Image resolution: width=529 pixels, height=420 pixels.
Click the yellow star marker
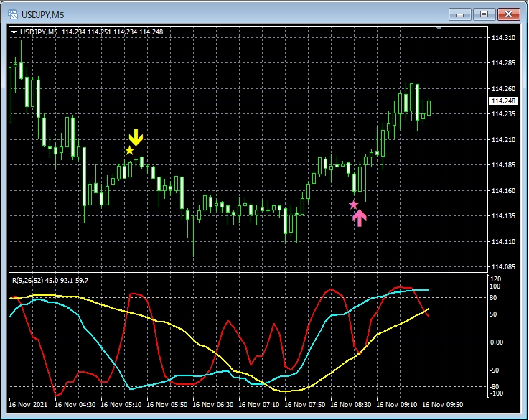[129, 150]
